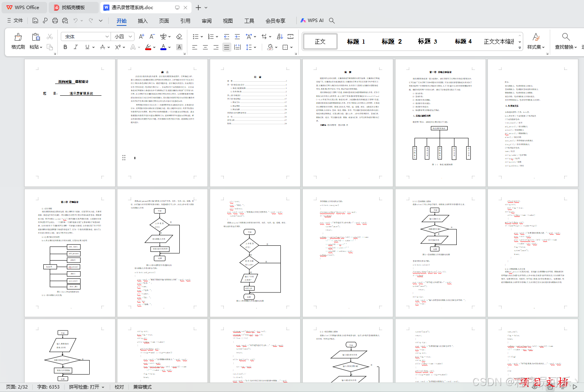The image size is (584, 392).
Task: Switch to the 视图 (View) tab
Action: click(228, 21)
